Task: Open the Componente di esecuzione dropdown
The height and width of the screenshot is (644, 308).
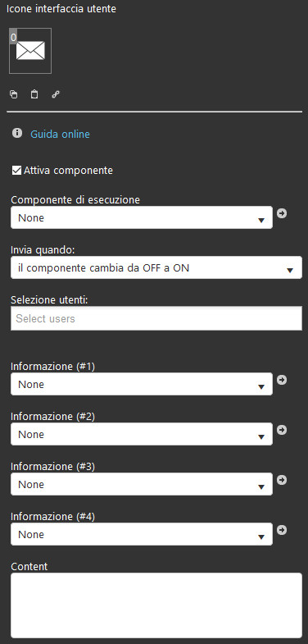Action: (x=142, y=217)
